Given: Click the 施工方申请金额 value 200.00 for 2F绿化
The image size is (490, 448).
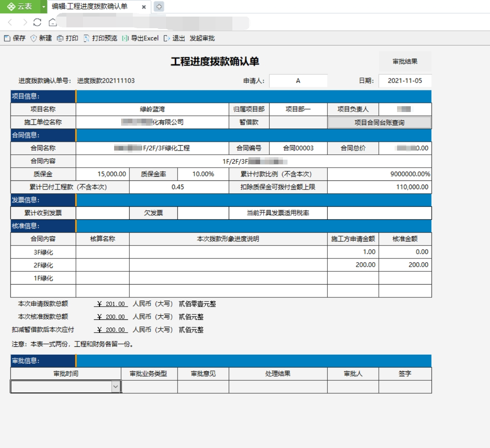Looking at the screenshot, I should tap(353, 265).
